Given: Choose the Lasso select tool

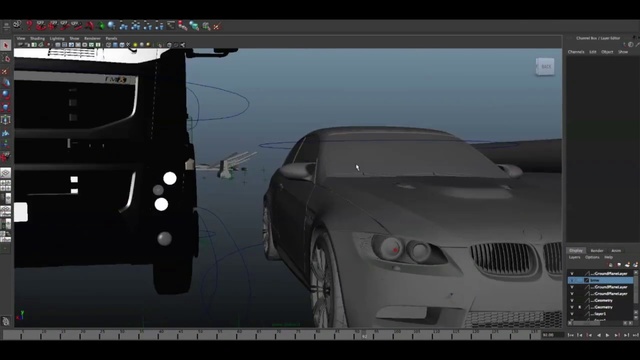Looking at the screenshot, I should [x=6, y=59].
